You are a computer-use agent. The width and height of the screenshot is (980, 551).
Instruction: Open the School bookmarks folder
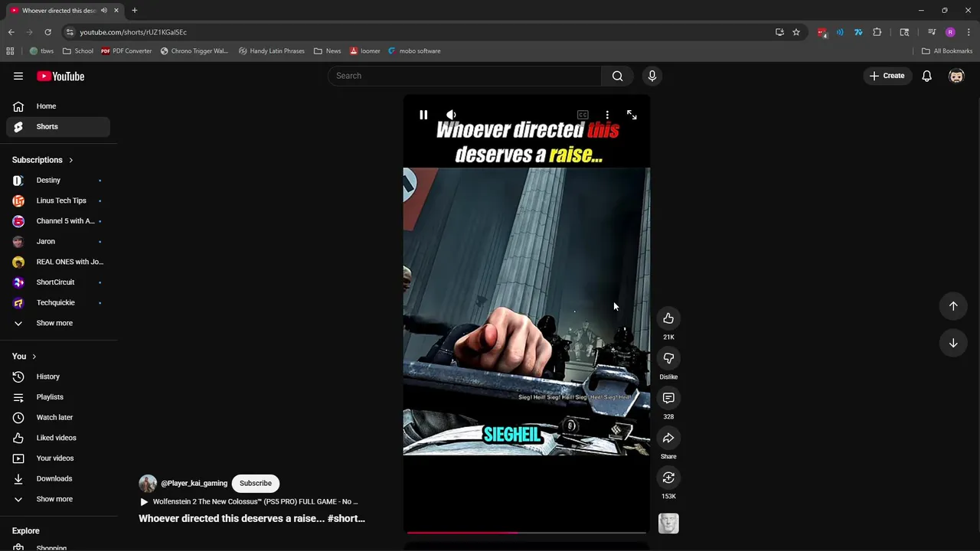[78, 51]
